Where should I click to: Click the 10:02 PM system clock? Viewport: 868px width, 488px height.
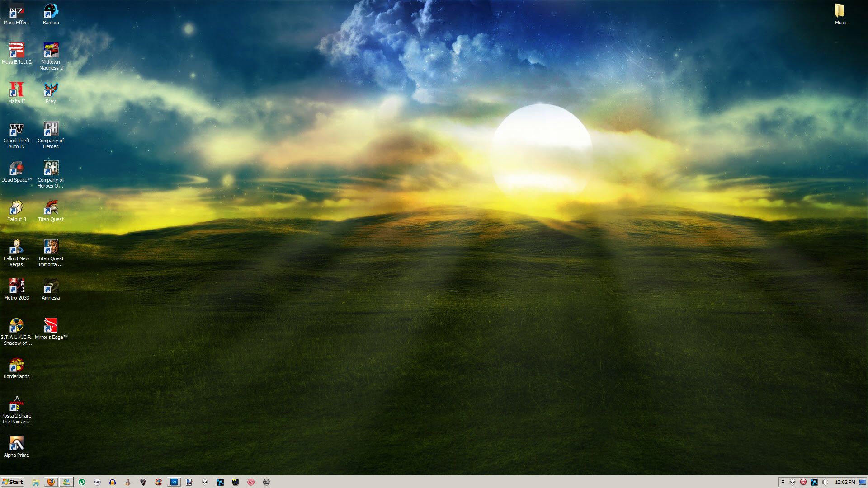coord(844,482)
